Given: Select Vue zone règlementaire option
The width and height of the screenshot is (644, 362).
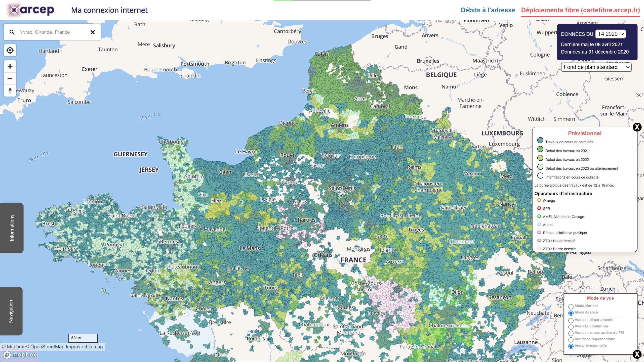Looking at the screenshot, I should (x=571, y=340).
